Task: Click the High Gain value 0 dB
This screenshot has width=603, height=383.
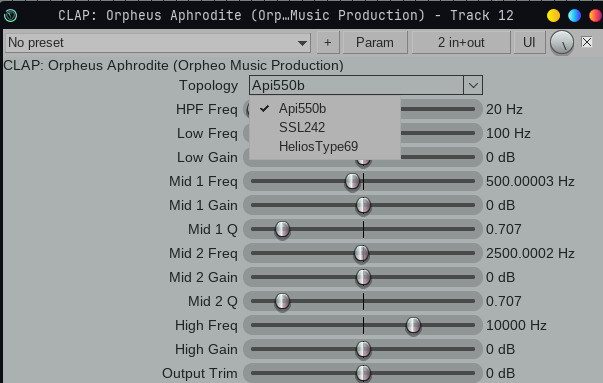Action: point(500,349)
